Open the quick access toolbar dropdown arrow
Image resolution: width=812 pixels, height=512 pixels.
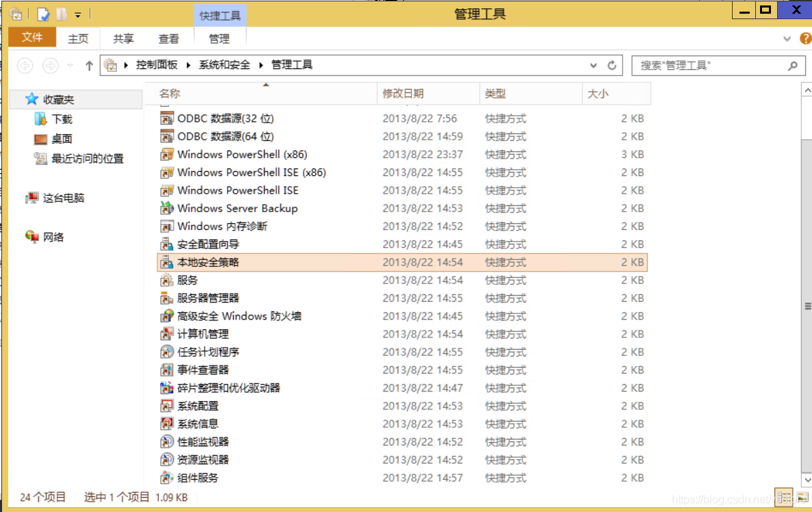78,14
